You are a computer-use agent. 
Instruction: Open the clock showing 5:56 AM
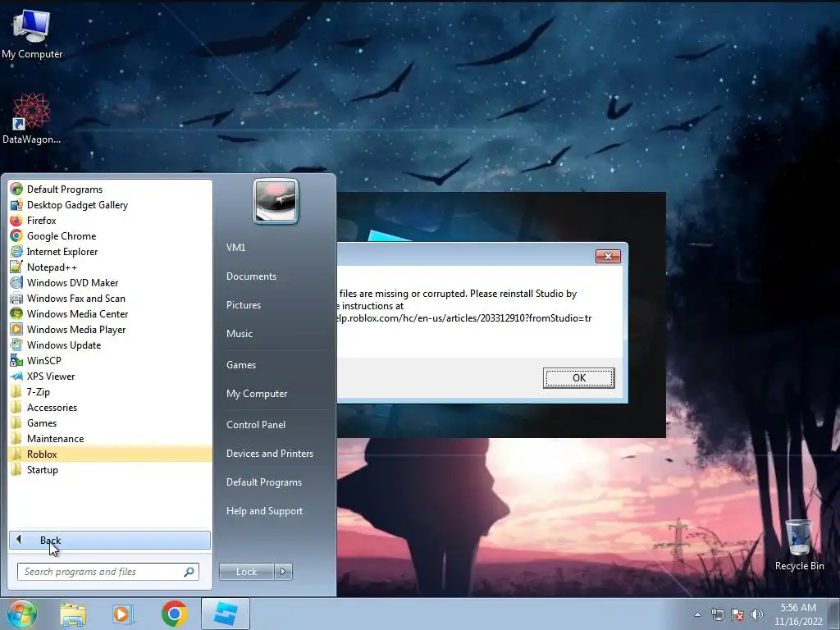[x=798, y=614]
